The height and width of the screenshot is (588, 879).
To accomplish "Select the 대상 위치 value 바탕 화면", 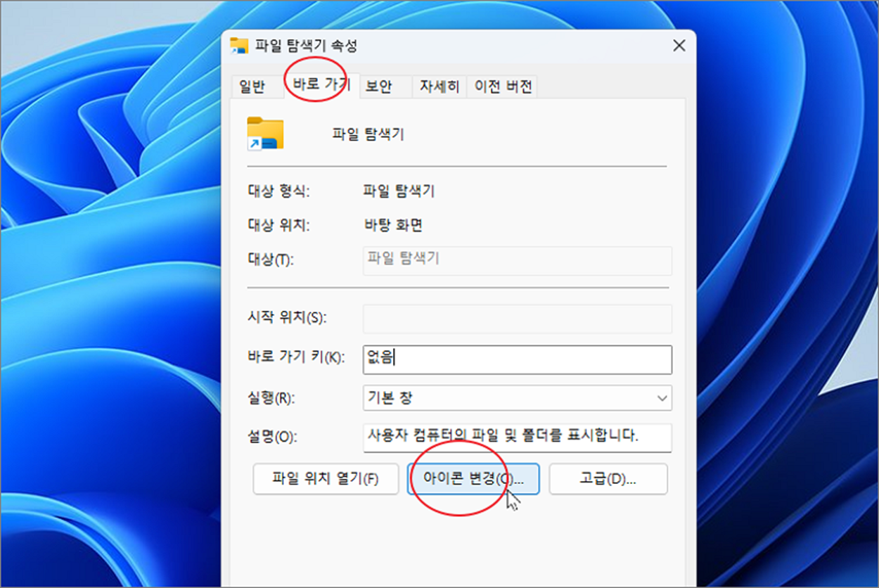I will coord(393,225).
